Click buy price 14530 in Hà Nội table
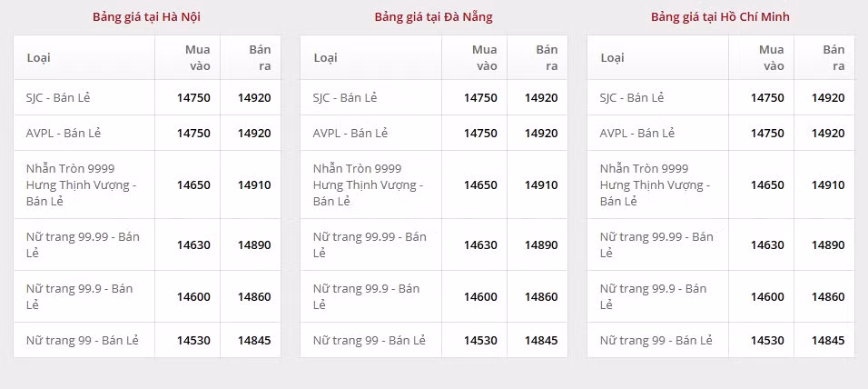The image size is (868, 389). pyautogui.click(x=193, y=340)
